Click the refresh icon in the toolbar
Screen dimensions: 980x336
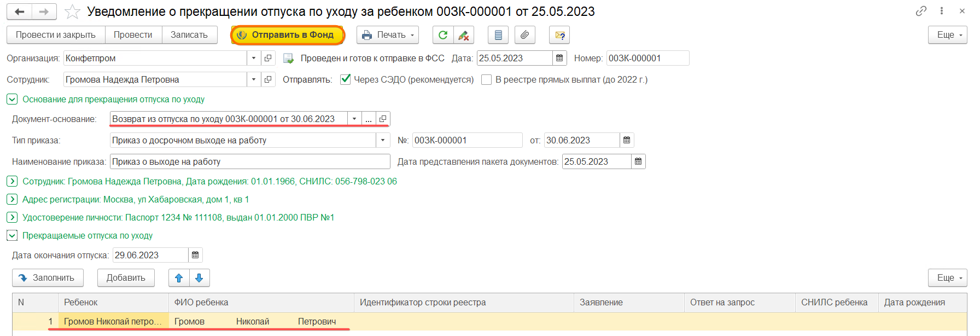(442, 35)
